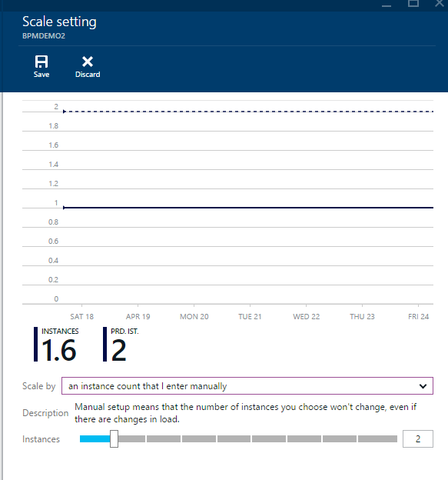The width and height of the screenshot is (448, 480).
Task: Click the SAT 18 date label on the chart axis
Action: 81,316
